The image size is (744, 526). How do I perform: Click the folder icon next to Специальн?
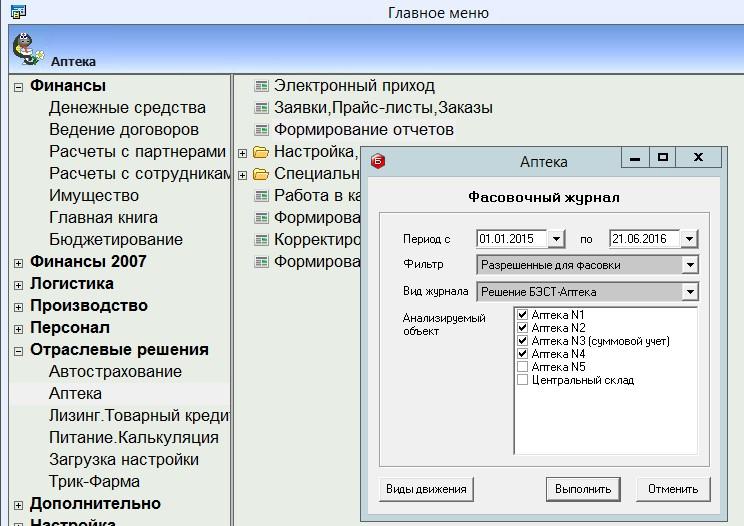pyautogui.click(x=260, y=174)
